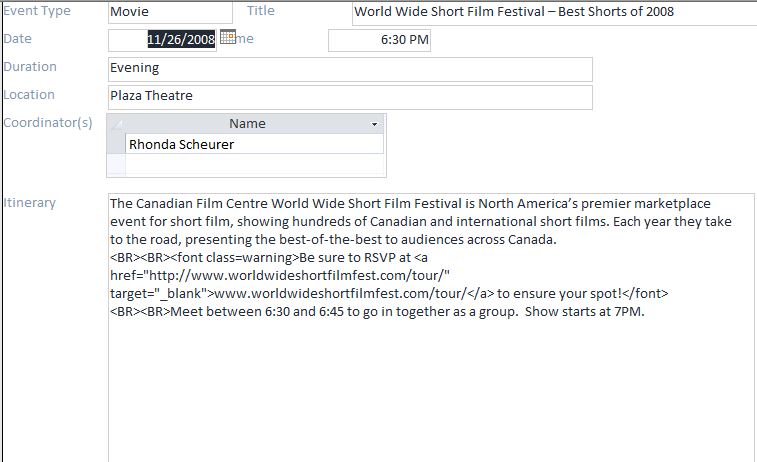Click the Title label

260,11
